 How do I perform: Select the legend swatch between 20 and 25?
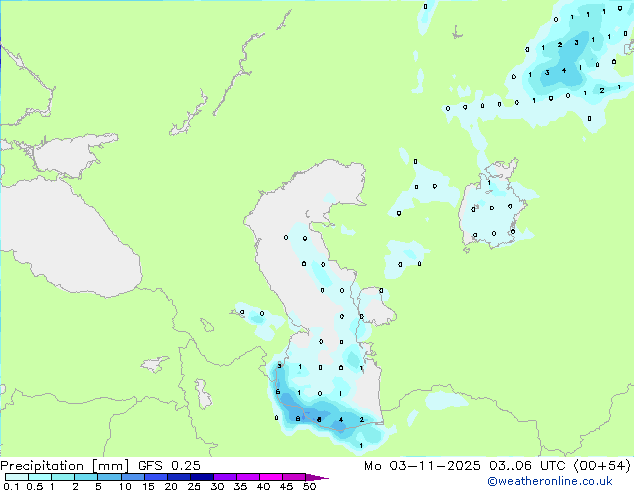coord(179,477)
